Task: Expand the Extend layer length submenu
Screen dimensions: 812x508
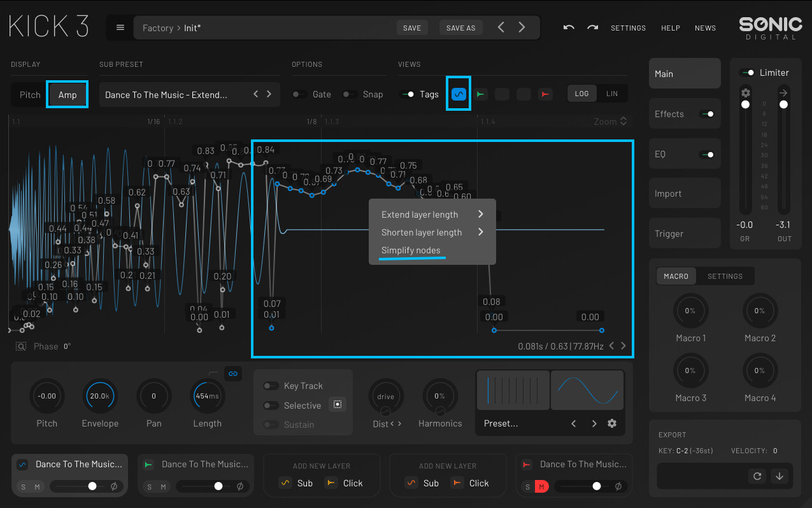Action: click(432, 215)
